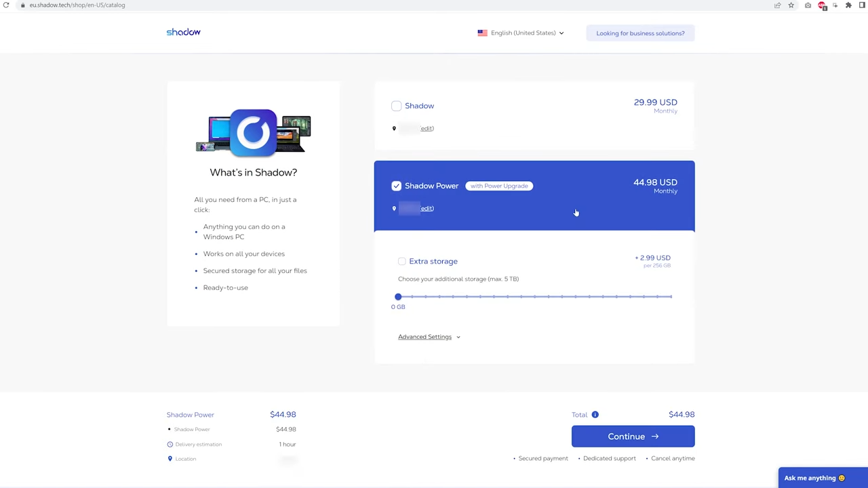Click the Total $44.98 amount
This screenshot has width=868, height=488.
(682, 414)
